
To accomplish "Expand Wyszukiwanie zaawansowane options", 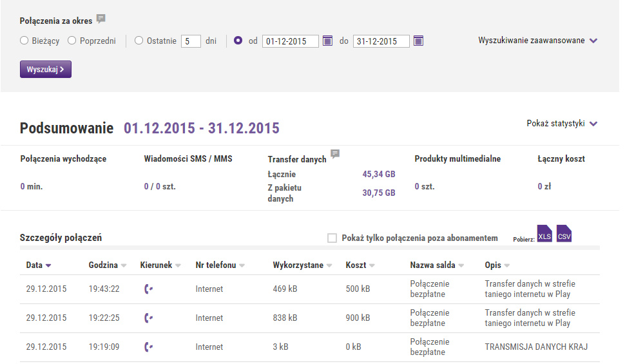I will (x=538, y=41).
